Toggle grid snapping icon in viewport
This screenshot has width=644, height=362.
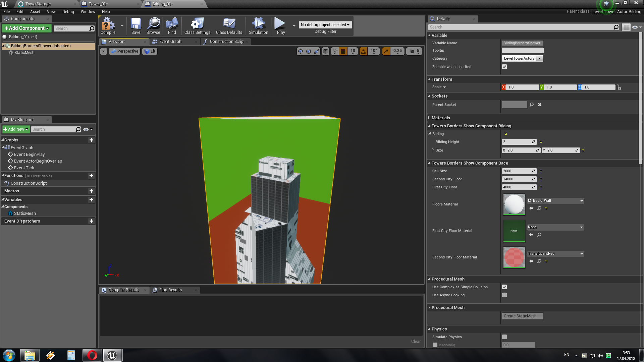click(x=343, y=51)
